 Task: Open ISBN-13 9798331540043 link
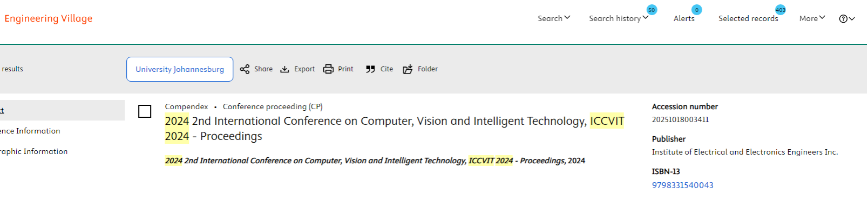pos(682,185)
